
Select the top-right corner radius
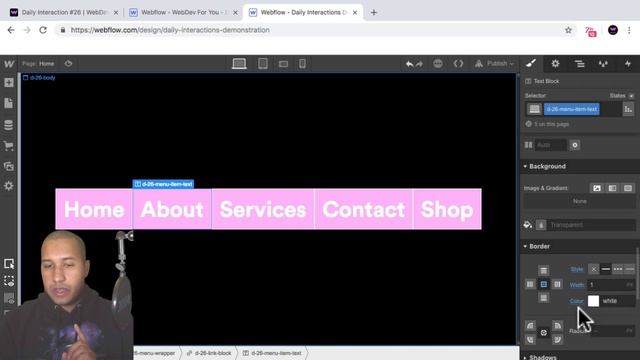coord(557,325)
